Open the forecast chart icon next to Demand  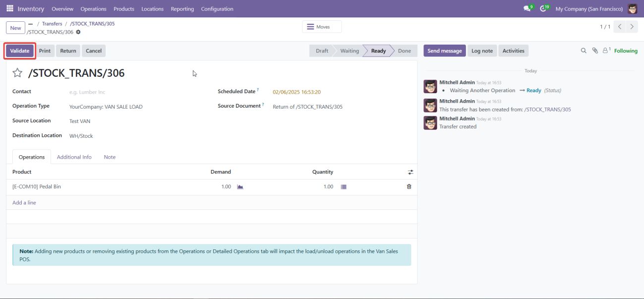(240, 187)
